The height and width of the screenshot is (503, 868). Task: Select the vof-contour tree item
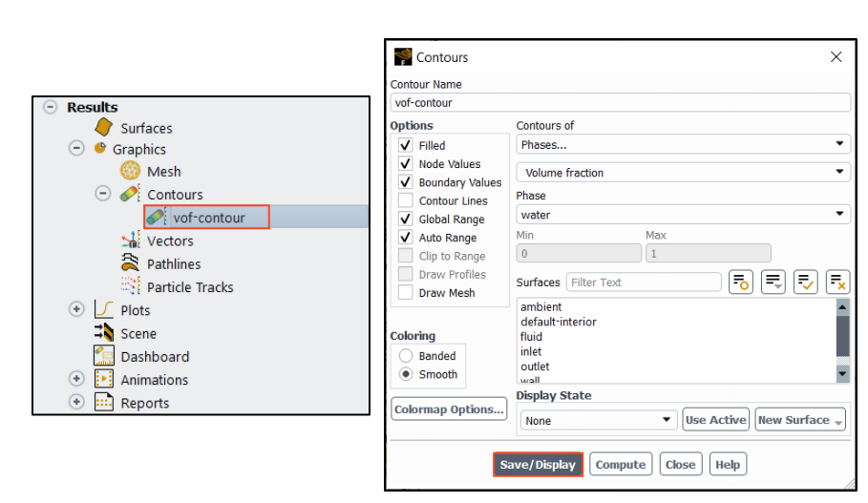(208, 218)
